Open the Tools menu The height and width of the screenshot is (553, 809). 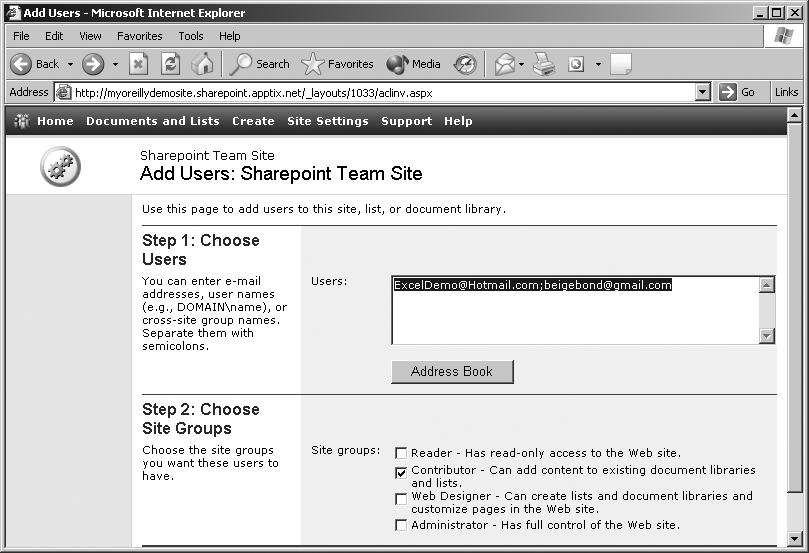pyautogui.click(x=191, y=36)
